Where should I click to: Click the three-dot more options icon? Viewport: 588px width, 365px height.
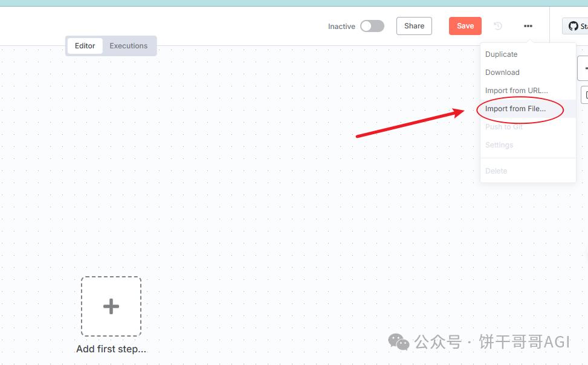click(528, 26)
